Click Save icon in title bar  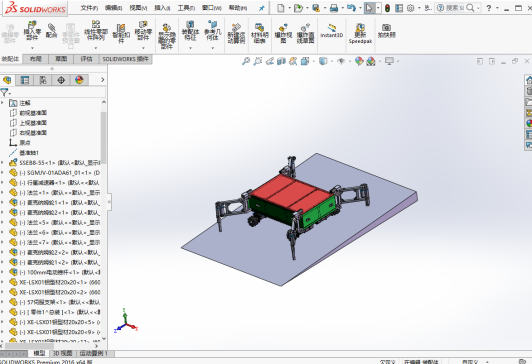click(316, 8)
